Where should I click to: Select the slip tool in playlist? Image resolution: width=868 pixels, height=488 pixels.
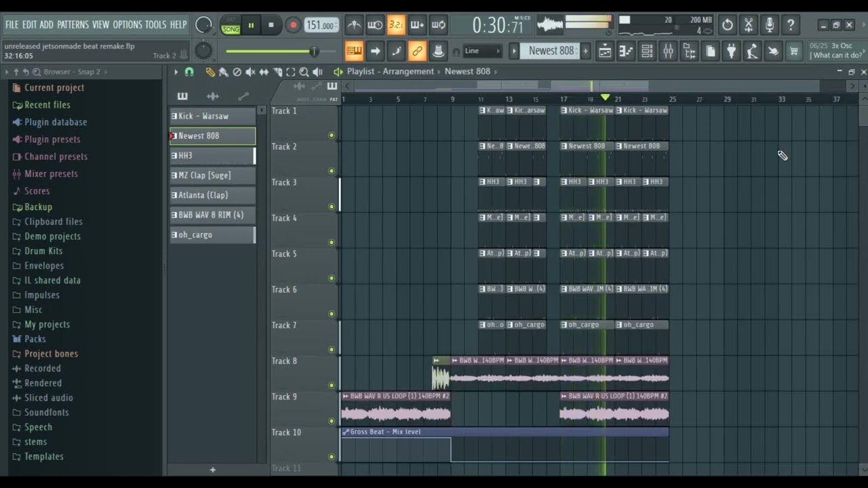(x=264, y=72)
